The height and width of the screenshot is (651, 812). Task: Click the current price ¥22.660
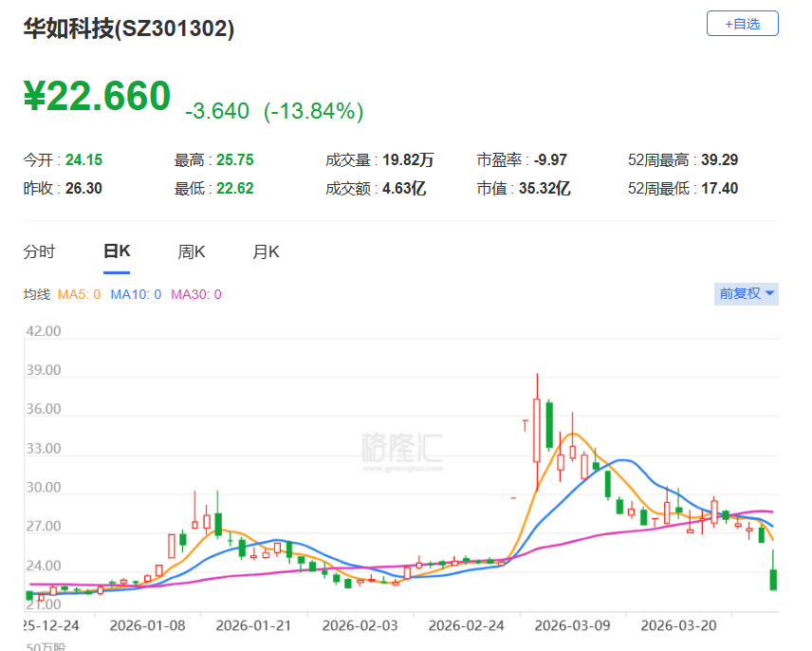95,96
